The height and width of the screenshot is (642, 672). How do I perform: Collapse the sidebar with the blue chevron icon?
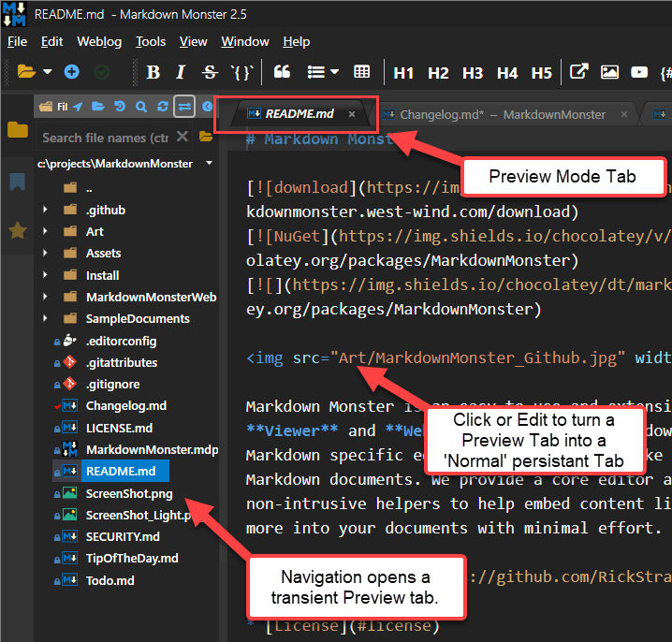point(208,107)
